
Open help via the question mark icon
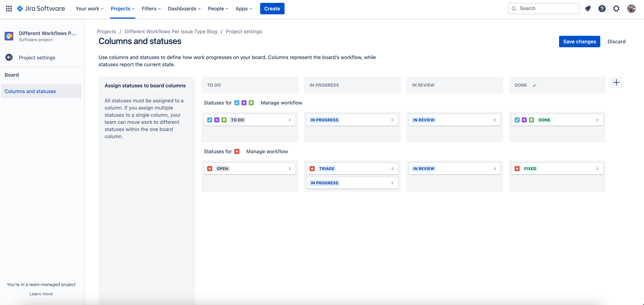pos(602,8)
